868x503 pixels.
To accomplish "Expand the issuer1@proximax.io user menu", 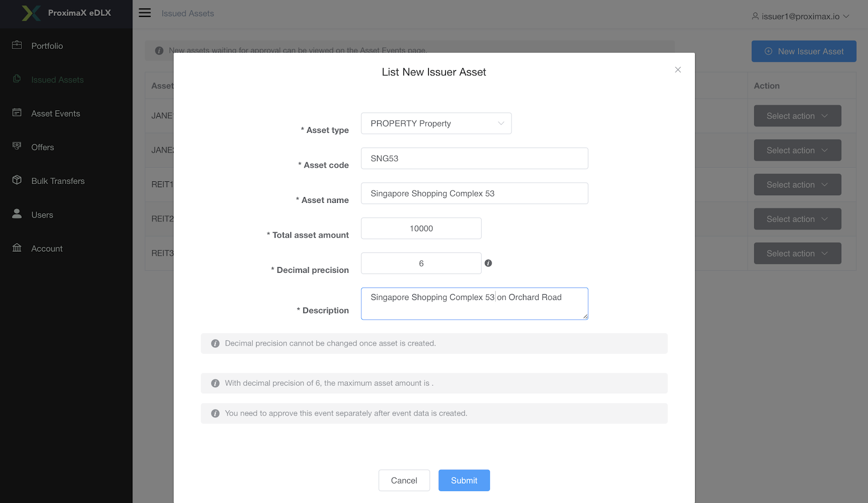I will 800,16.
